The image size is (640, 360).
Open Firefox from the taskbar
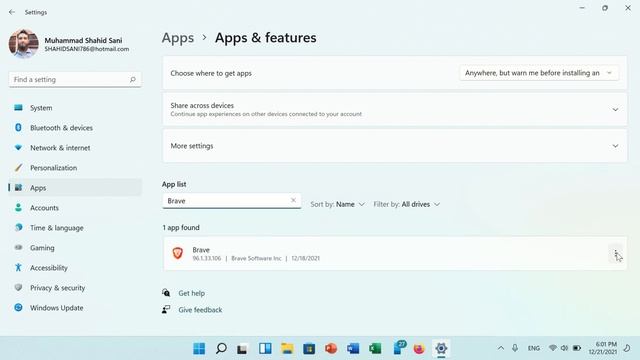[419, 348]
